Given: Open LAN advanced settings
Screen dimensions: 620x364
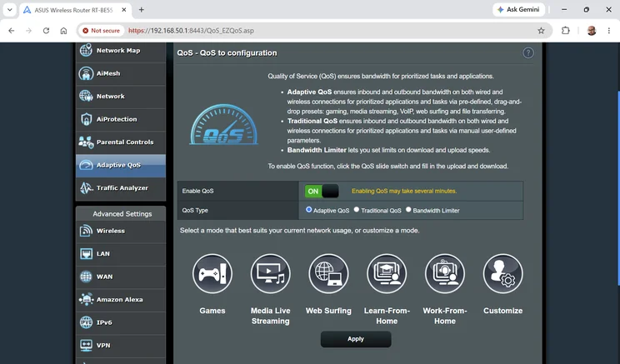Looking at the screenshot, I should [121, 254].
